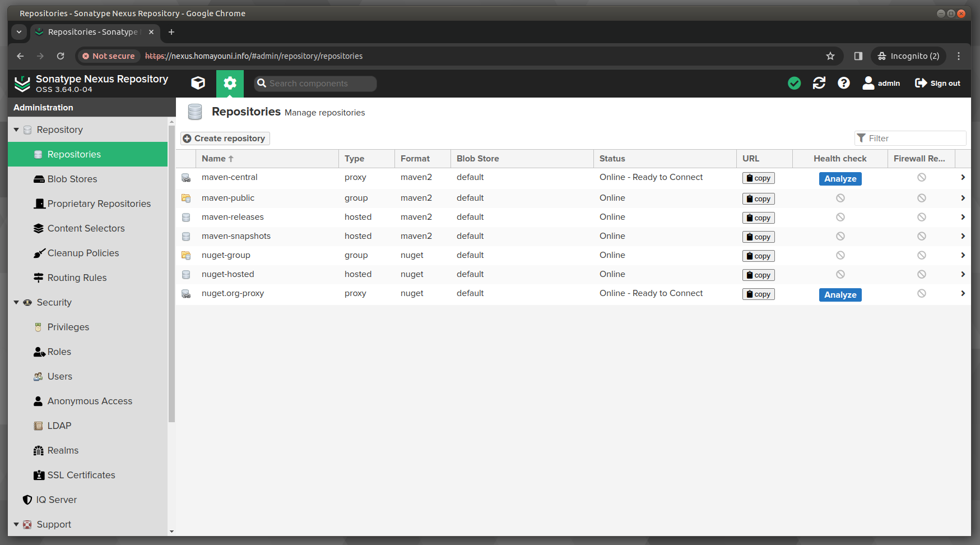
Task: Go back with the browser back arrow
Action: pyautogui.click(x=20, y=56)
